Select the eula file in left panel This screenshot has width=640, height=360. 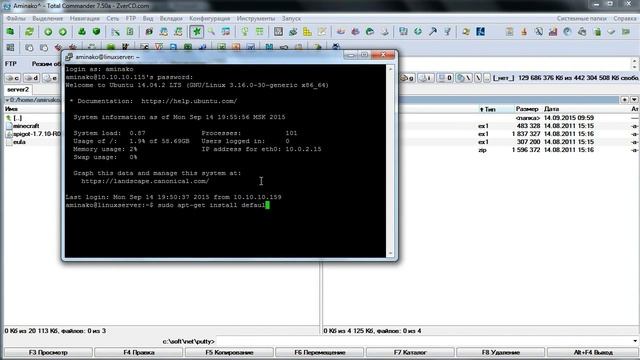[x=16, y=142]
